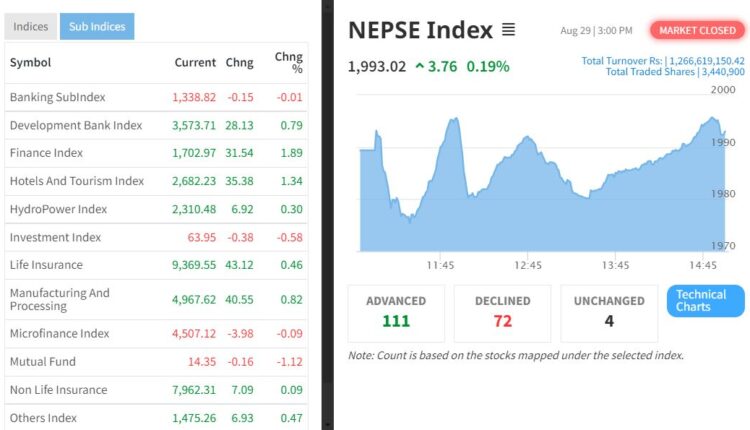Select the Microfinance Index row
The height and width of the screenshot is (430, 750).
click(59, 333)
